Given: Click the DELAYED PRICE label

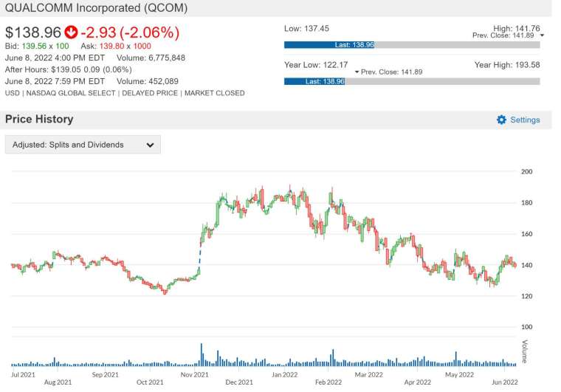Looking at the screenshot, I should (x=150, y=93).
